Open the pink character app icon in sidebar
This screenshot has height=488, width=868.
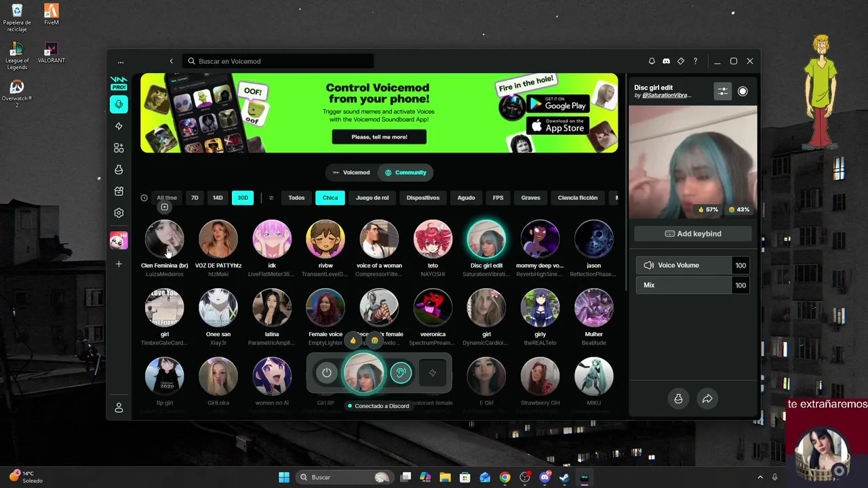(x=119, y=241)
